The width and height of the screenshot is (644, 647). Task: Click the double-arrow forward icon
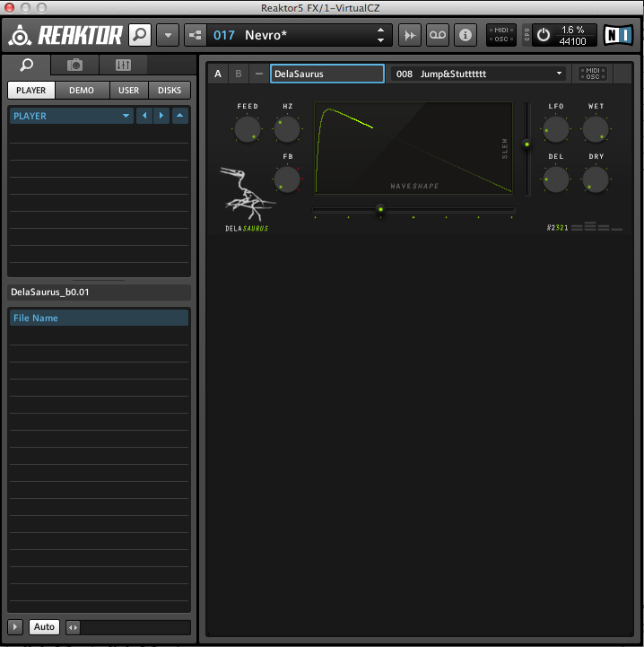tap(410, 35)
